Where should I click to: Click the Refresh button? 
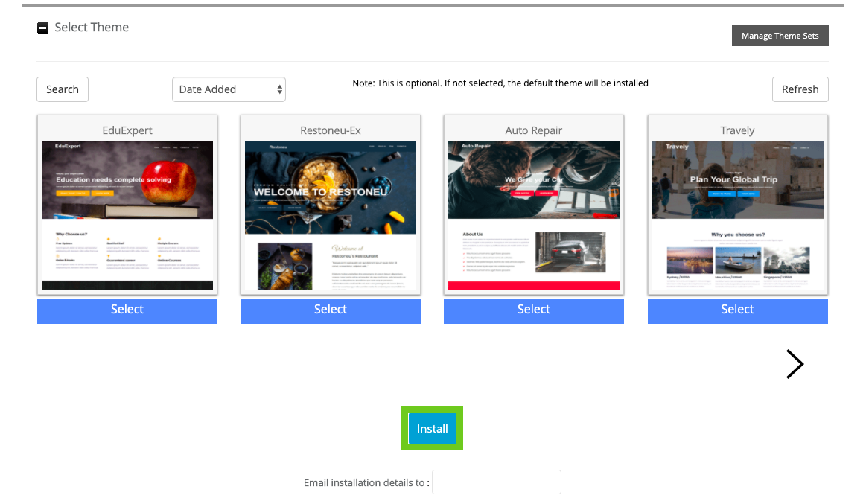(x=800, y=89)
